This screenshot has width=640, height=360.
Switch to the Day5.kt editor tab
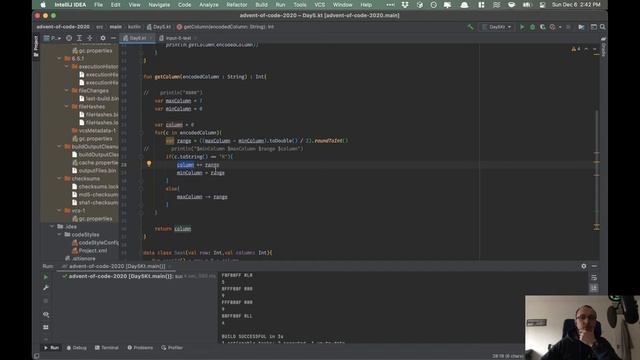(x=137, y=38)
